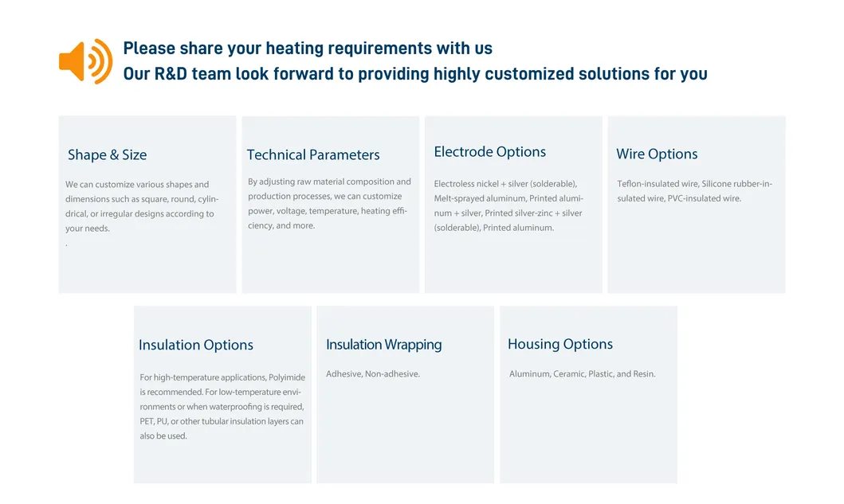
Task: Click the stray period under Shape & Size text
Action: tap(66, 244)
